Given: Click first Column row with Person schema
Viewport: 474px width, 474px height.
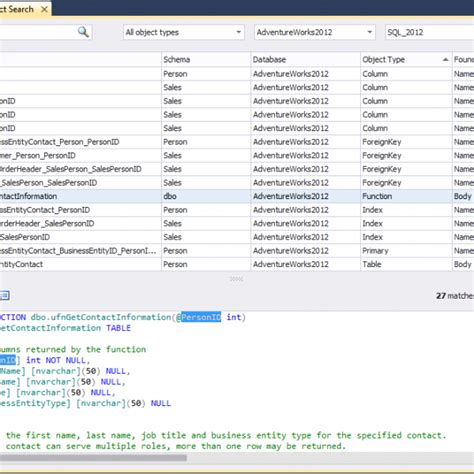Looking at the screenshot, I should click(x=237, y=74).
